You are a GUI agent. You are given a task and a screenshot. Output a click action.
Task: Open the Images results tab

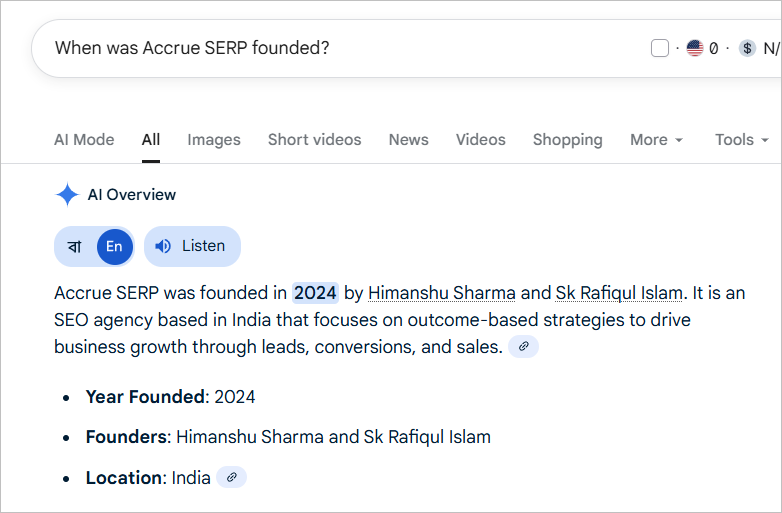pos(214,140)
